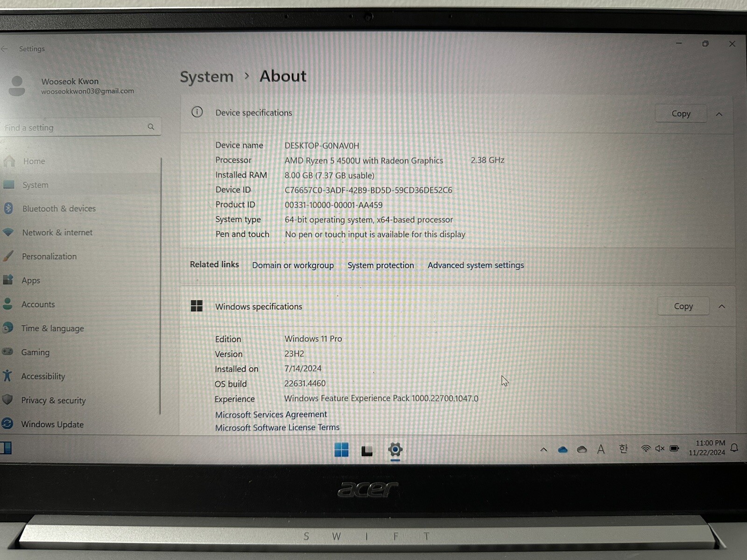The height and width of the screenshot is (560, 747).
Task: Click the Korean IME tray icon
Action: [623, 448]
